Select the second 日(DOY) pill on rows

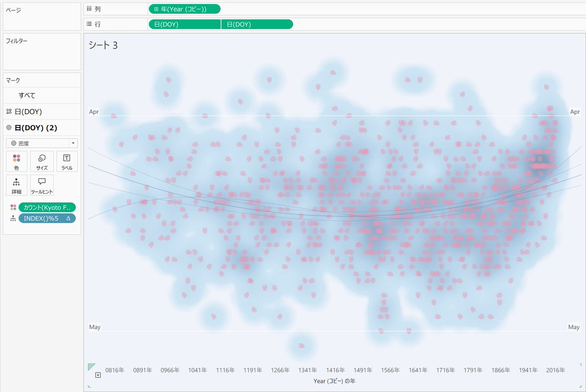click(x=257, y=24)
